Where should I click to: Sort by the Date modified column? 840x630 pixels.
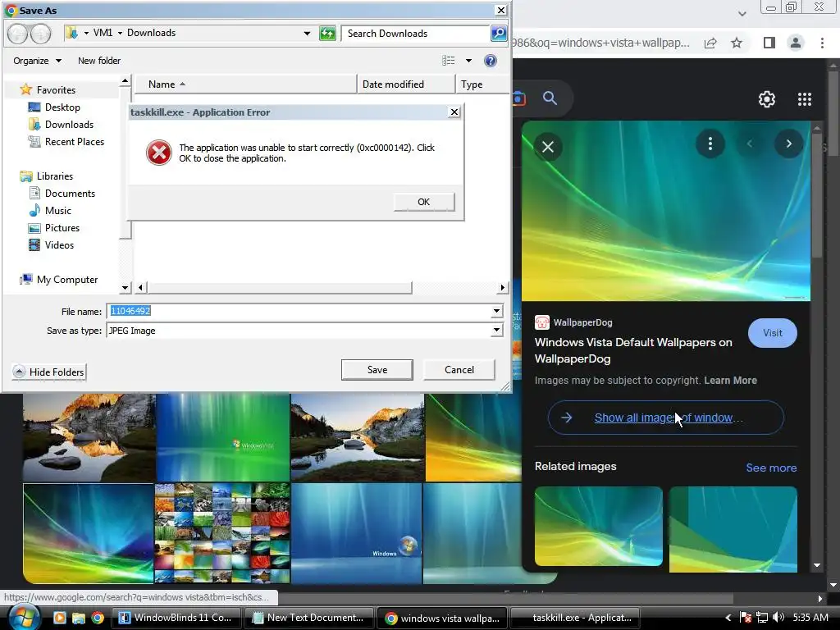tap(406, 84)
